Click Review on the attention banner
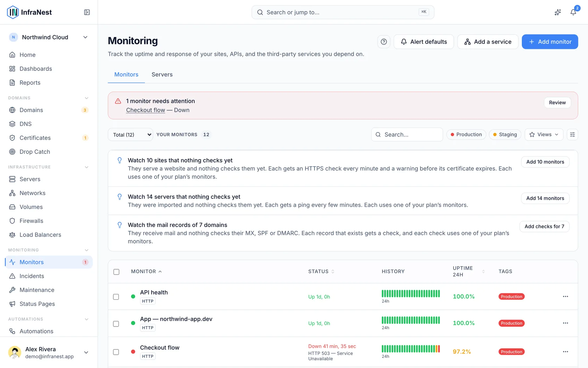 coord(557,103)
